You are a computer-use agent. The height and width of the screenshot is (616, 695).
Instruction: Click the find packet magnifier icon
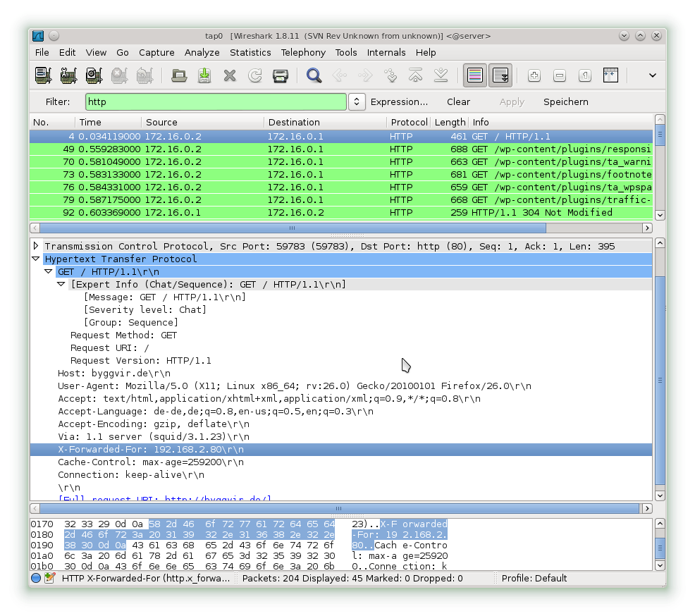[314, 75]
